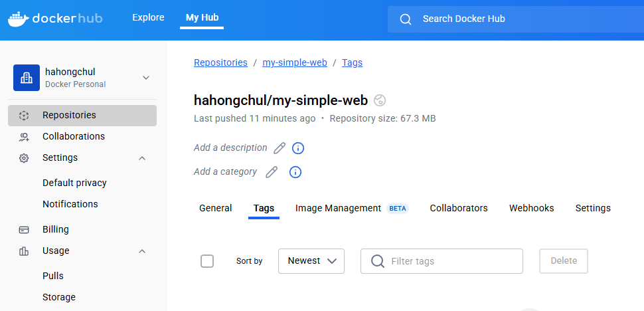Click the Repository size: 67.3 MB text
644x311 pixels.
pos(382,119)
